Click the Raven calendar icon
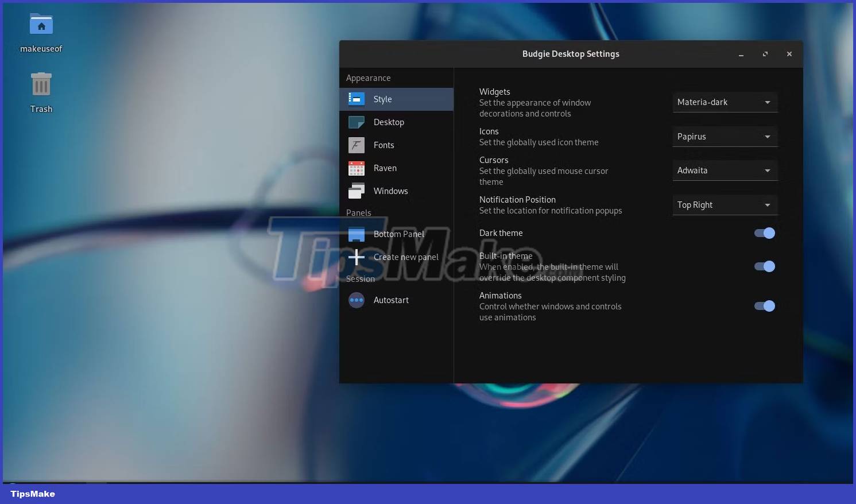 coord(357,168)
